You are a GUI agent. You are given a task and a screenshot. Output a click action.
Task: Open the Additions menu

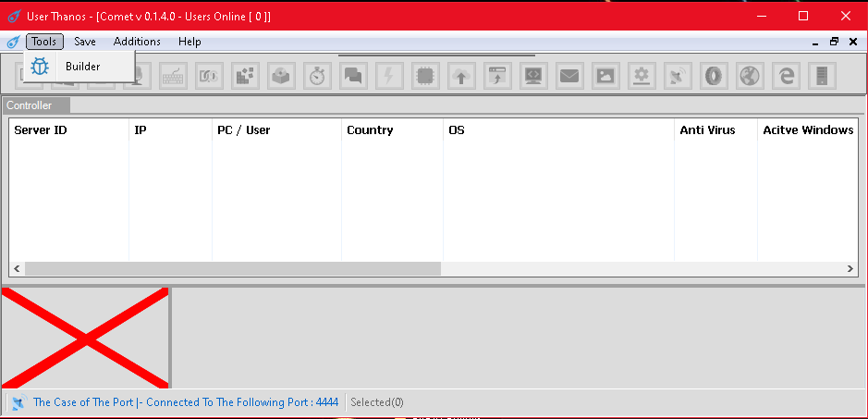137,42
